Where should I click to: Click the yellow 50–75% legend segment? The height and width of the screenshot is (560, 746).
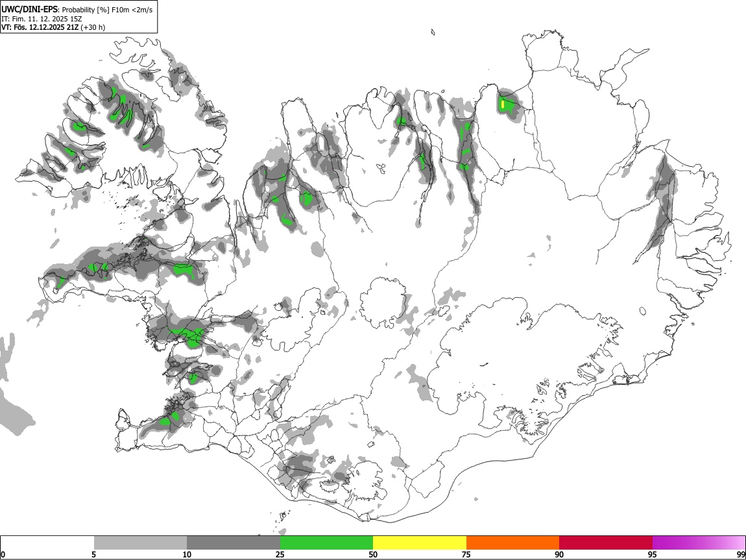(420, 543)
